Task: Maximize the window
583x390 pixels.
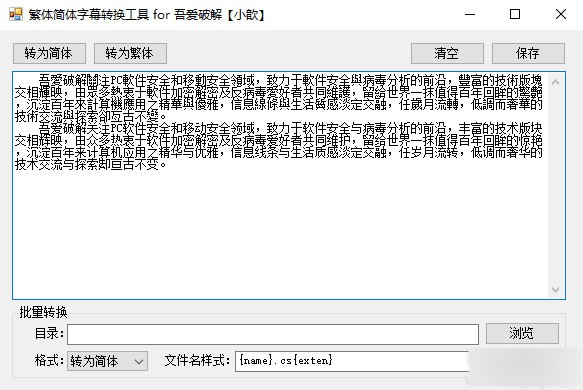Action: pos(515,14)
